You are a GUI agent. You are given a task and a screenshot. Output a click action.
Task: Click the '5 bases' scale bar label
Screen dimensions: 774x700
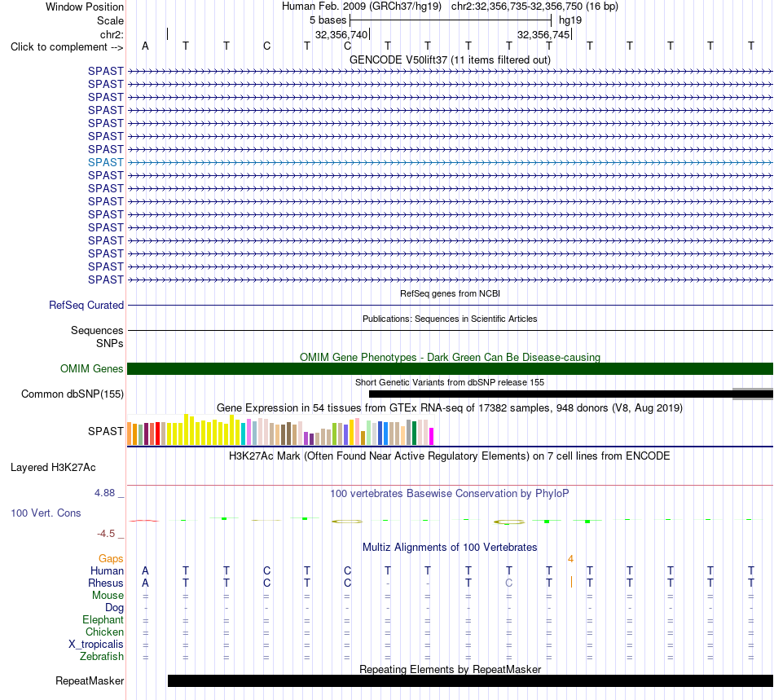click(328, 20)
